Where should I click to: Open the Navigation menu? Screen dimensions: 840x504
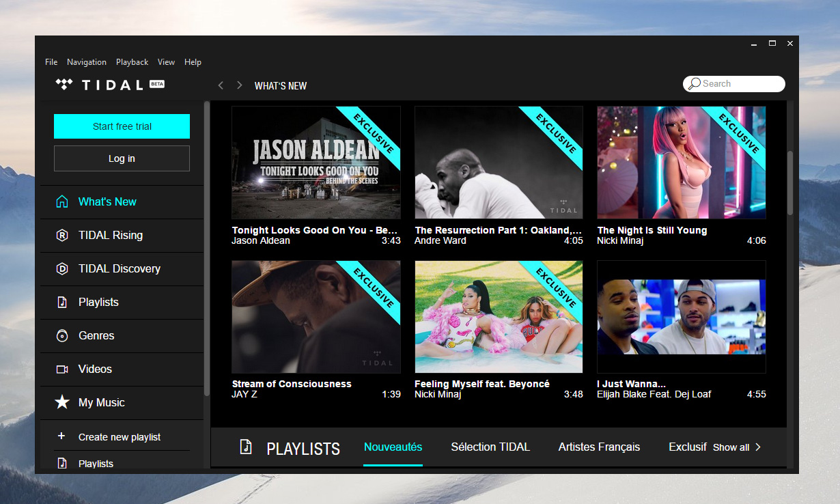(x=87, y=62)
